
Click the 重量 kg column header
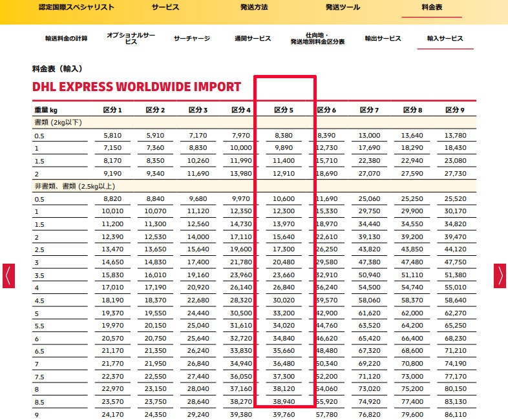tap(46, 110)
